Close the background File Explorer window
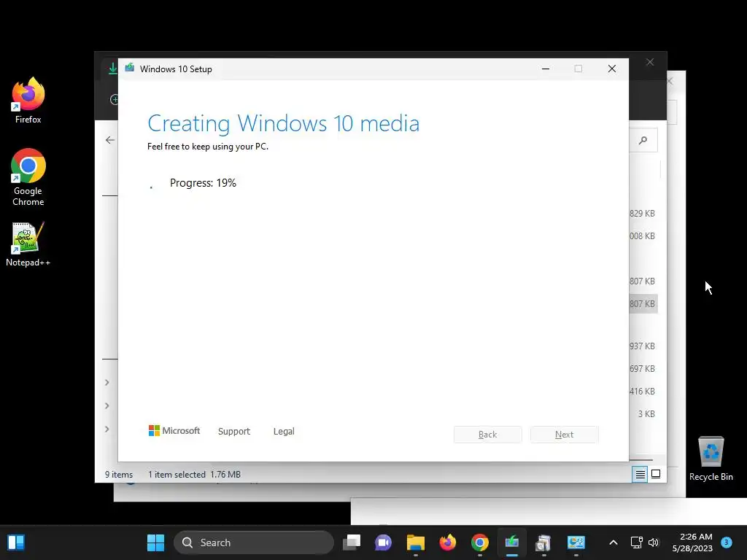 pos(650,63)
